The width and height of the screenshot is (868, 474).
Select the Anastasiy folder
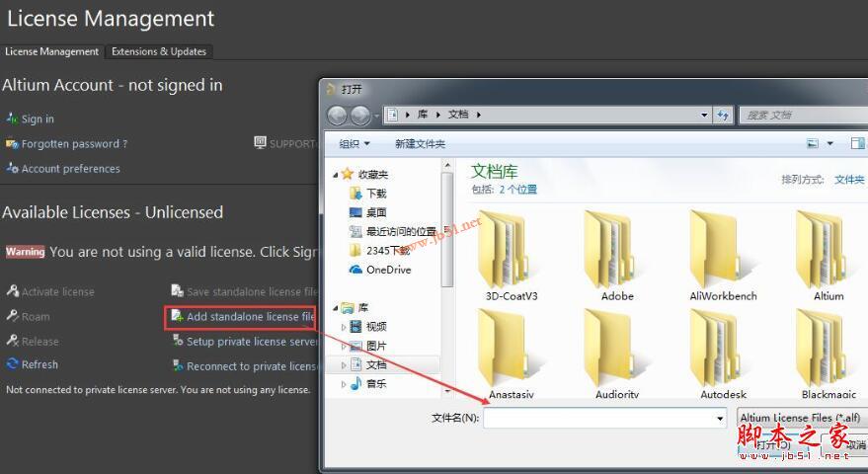coord(511,355)
